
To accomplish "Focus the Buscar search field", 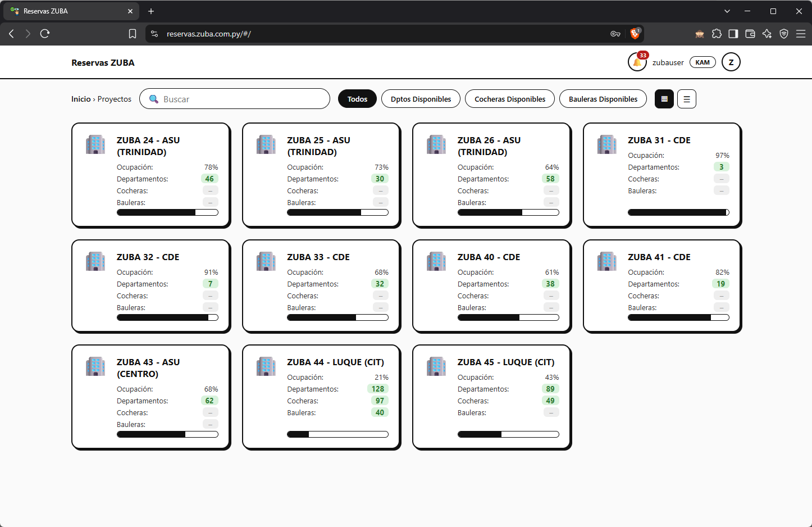I will click(x=235, y=99).
